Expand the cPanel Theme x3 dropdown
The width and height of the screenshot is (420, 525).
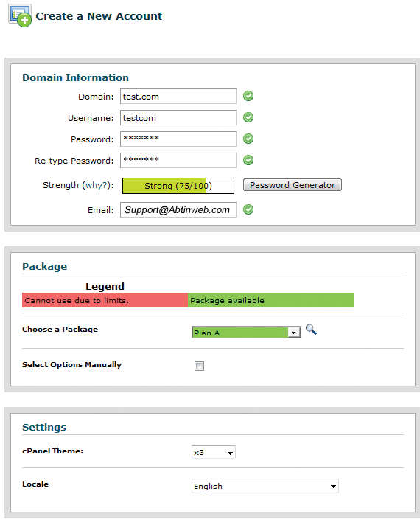coord(214,452)
